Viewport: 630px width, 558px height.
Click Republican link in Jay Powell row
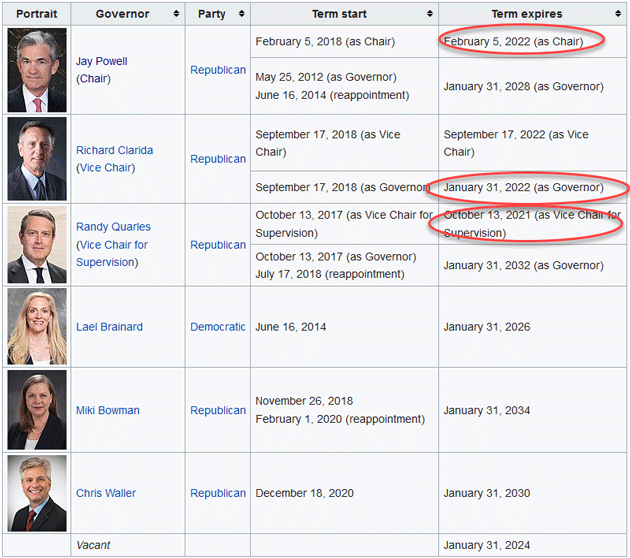(x=218, y=70)
